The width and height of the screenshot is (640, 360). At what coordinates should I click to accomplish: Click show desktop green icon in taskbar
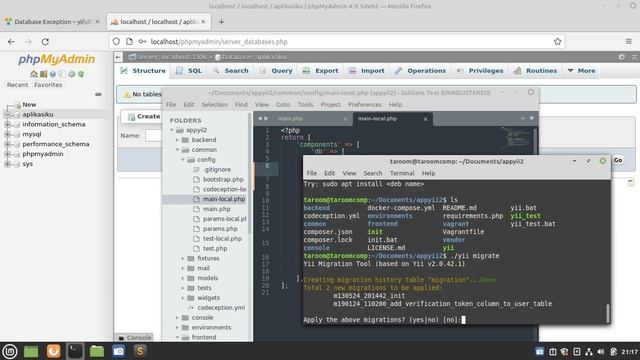click(x=31, y=351)
